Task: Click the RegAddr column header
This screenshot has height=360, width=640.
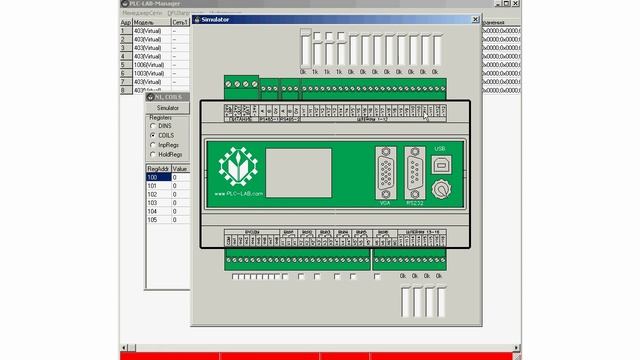Action: coord(158,169)
